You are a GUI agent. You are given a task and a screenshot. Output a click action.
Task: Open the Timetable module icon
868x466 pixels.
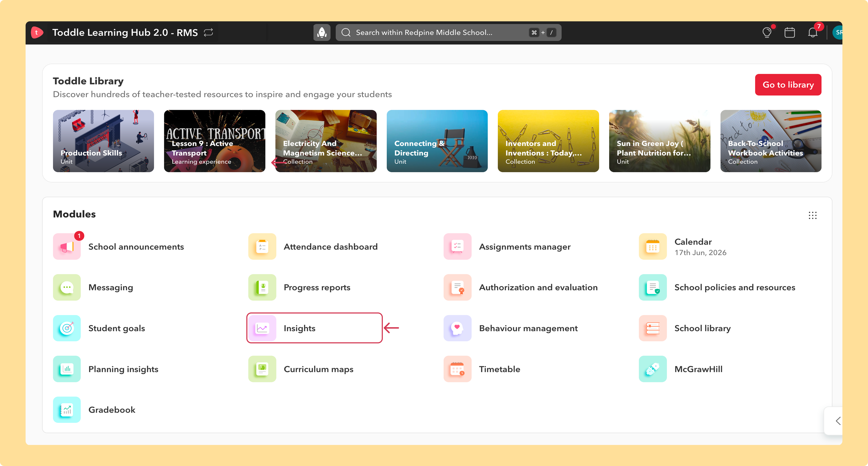coord(457,369)
